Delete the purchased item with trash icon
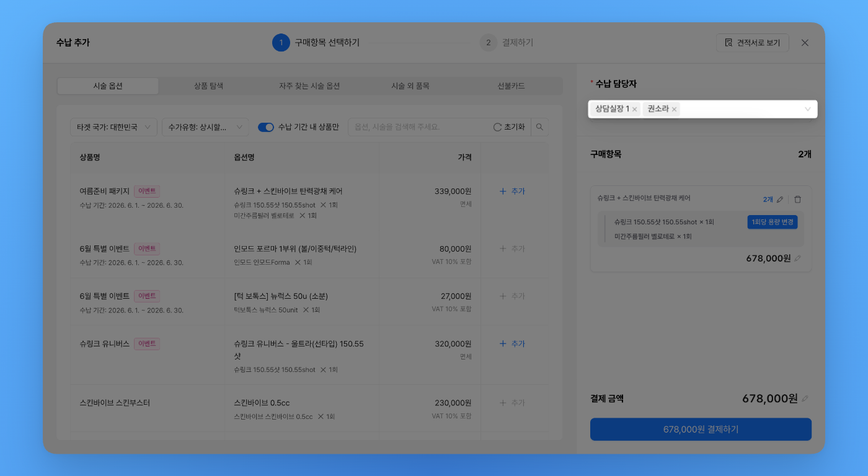This screenshot has width=868, height=476. [797, 200]
